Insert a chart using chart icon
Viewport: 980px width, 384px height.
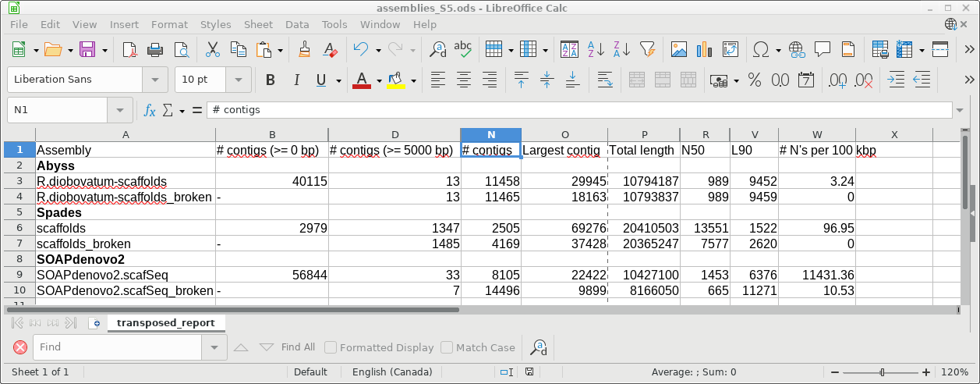click(704, 50)
